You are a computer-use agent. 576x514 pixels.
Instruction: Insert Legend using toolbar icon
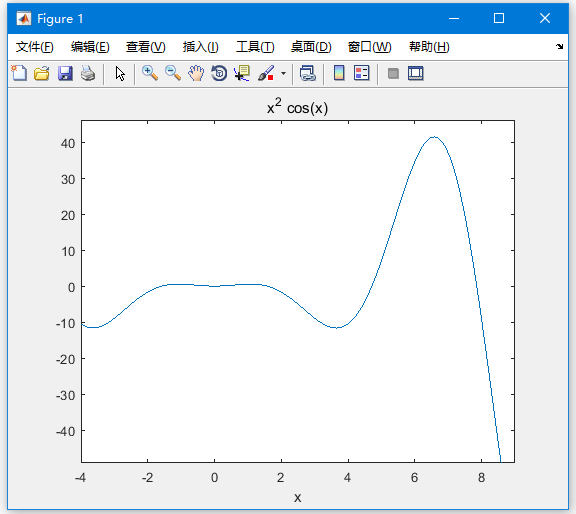point(361,73)
